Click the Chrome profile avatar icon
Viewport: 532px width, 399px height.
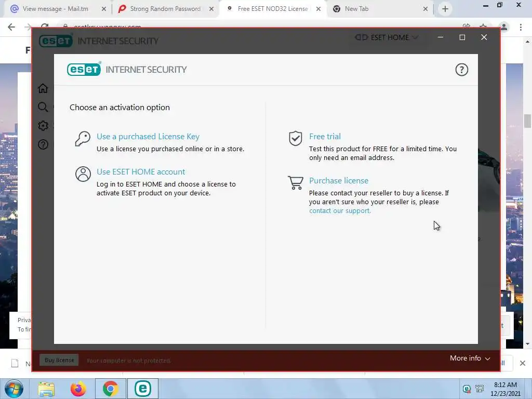504,27
